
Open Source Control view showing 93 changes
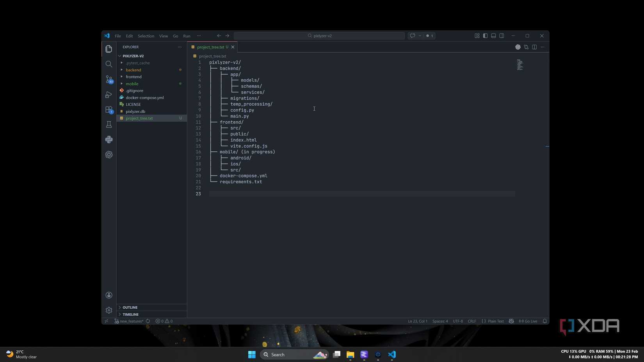point(109,79)
